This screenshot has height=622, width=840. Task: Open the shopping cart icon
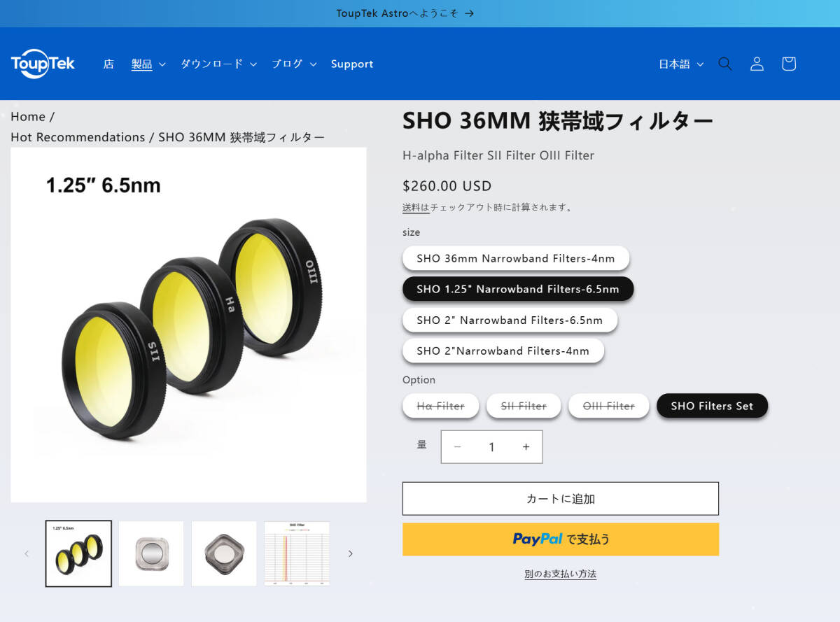point(789,64)
